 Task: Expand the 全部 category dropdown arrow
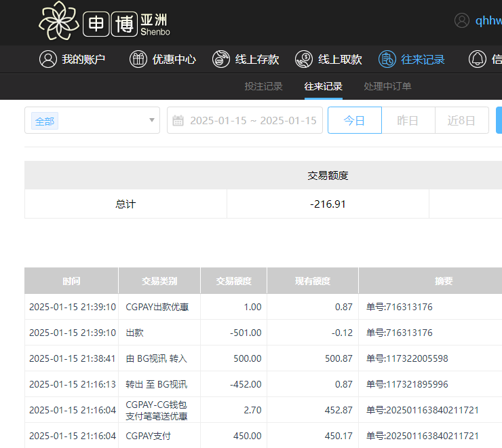tap(152, 121)
